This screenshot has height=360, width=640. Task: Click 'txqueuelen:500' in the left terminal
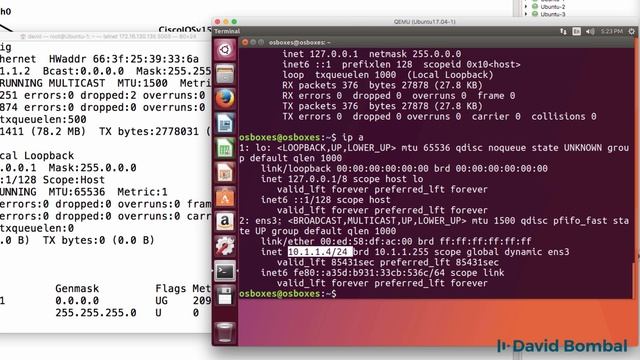(43, 120)
